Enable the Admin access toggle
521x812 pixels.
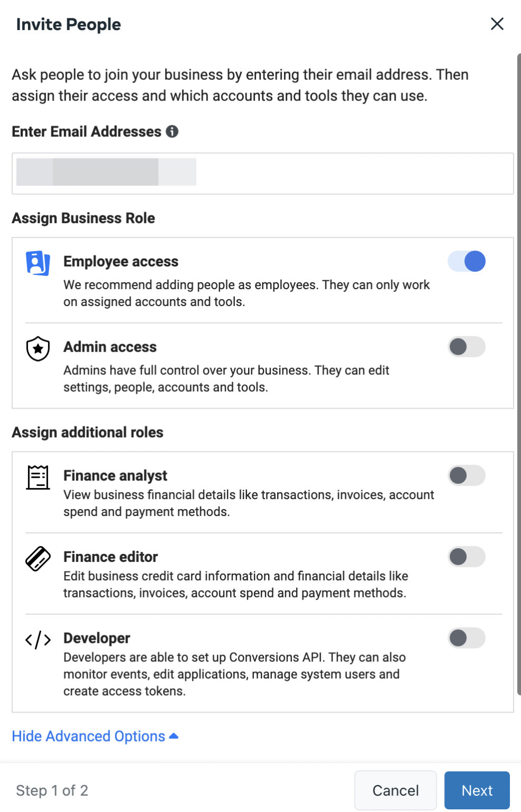point(466,347)
